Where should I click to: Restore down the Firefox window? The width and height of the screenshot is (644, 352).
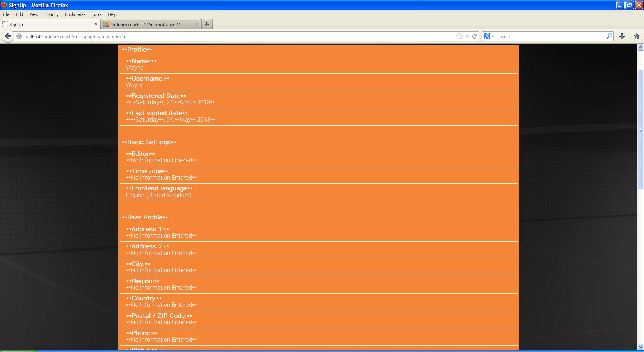[630, 5]
